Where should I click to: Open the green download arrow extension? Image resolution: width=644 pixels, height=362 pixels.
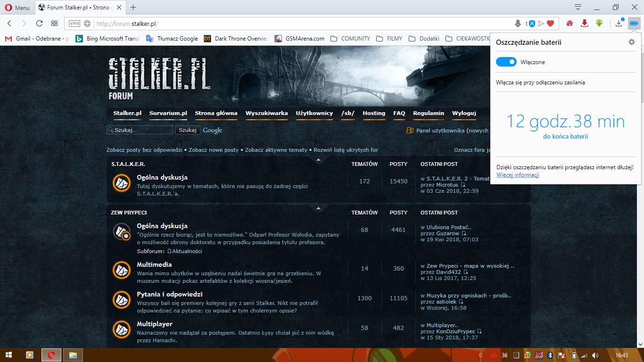pos(599,23)
